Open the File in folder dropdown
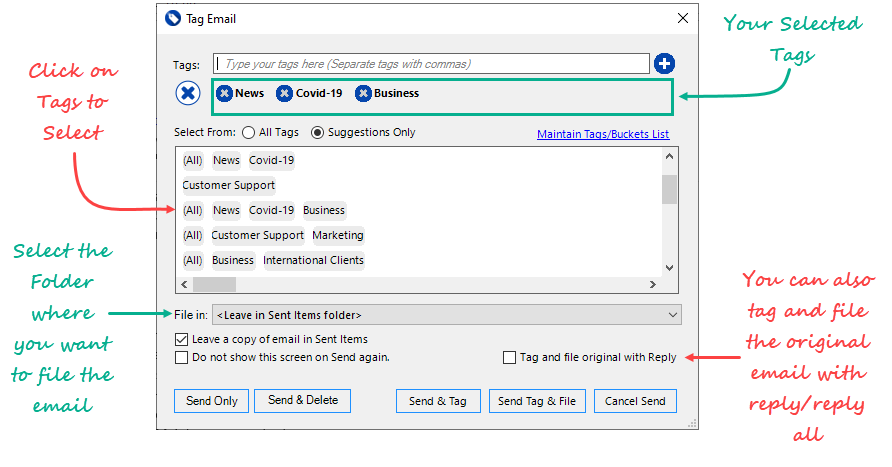Viewport: 892px width, 467px height. click(447, 315)
